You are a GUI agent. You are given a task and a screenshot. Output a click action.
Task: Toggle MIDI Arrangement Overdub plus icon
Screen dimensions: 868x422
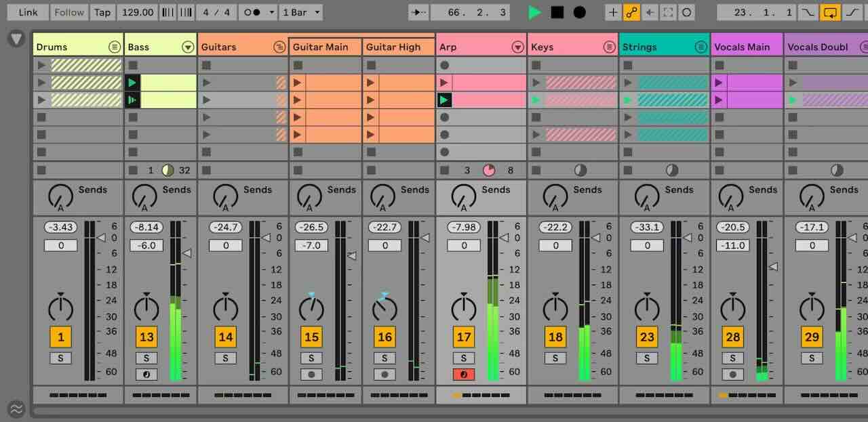click(x=613, y=12)
